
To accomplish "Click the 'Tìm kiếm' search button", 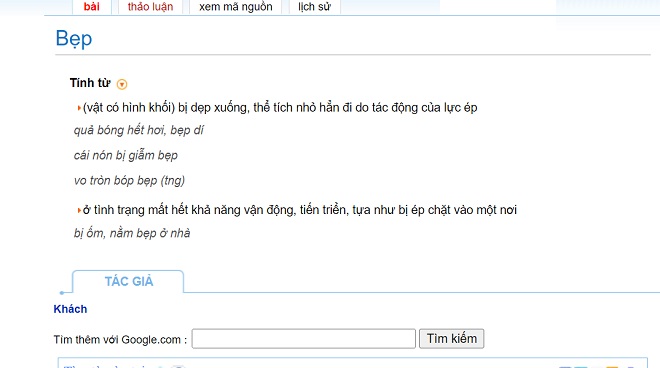I will pyautogui.click(x=452, y=339).
